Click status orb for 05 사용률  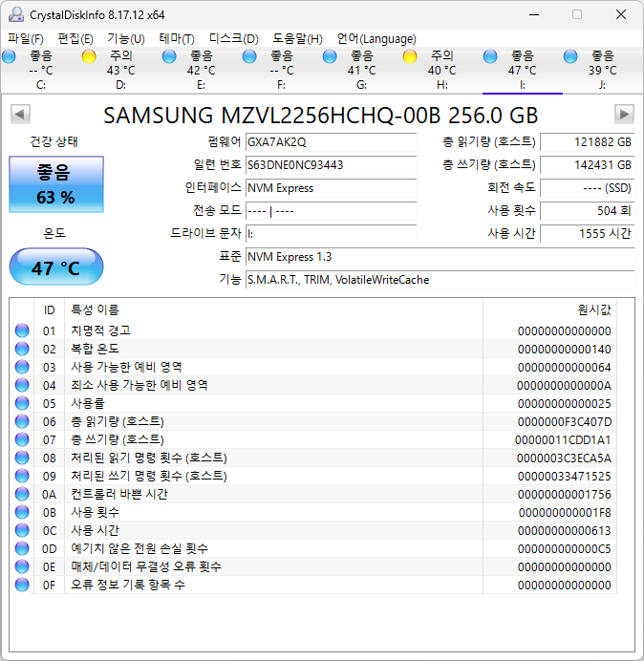pos(22,403)
